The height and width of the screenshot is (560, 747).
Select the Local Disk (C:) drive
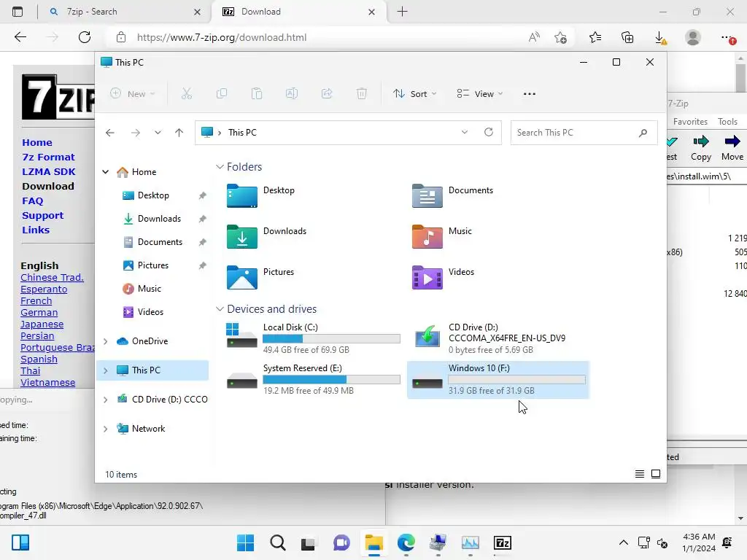(x=313, y=338)
